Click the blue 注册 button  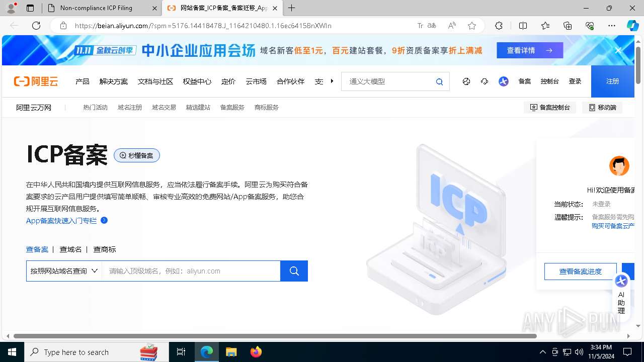coord(612,81)
